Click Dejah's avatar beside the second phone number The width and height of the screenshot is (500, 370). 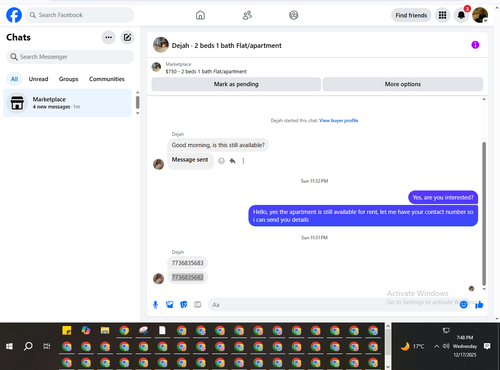[x=158, y=278]
